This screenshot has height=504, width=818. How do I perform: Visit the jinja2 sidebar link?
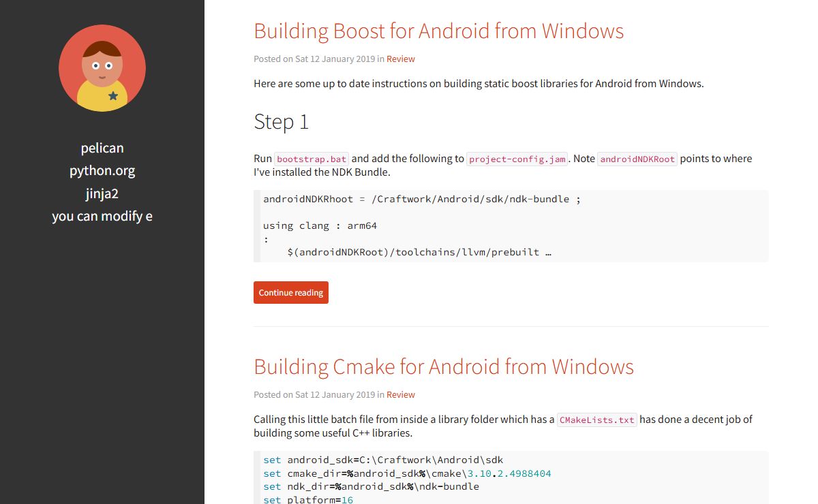click(x=102, y=193)
